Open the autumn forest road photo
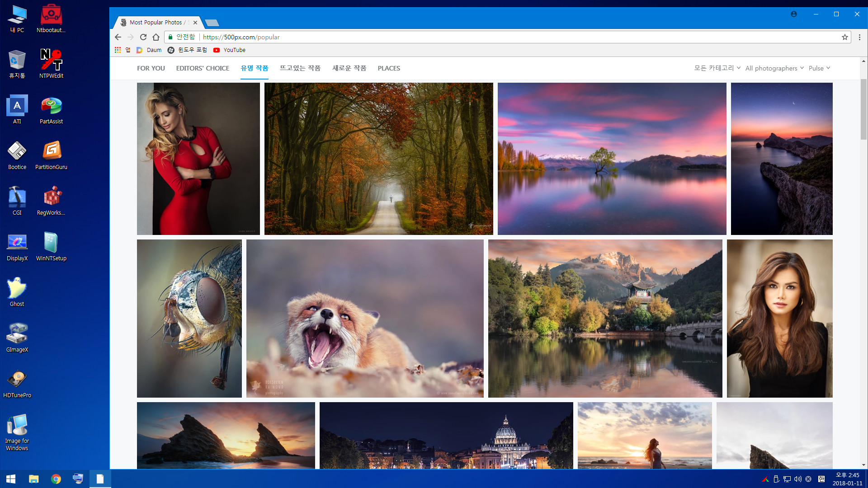This screenshot has width=868, height=488. point(379,159)
